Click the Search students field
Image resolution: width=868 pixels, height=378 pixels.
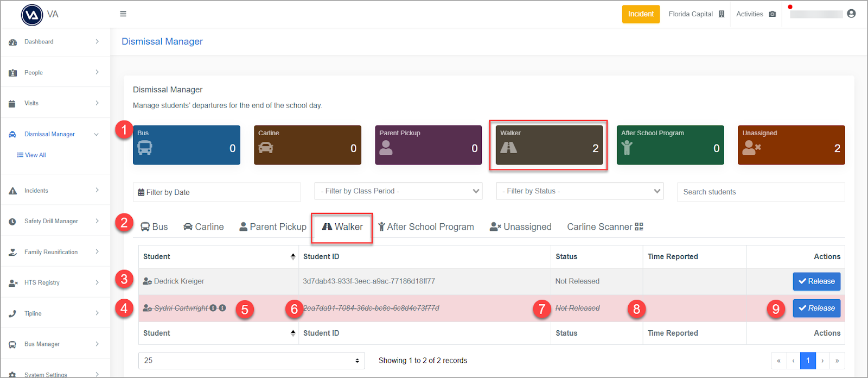click(x=761, y=192)
